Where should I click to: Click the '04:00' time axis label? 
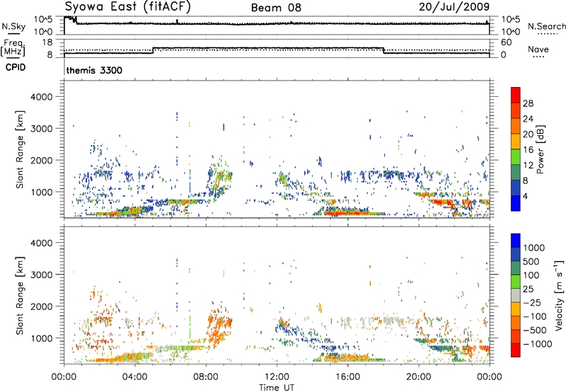pos(134,377)
